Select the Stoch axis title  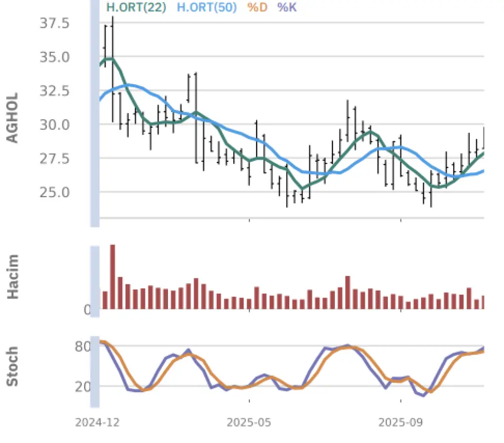point(12,366)
